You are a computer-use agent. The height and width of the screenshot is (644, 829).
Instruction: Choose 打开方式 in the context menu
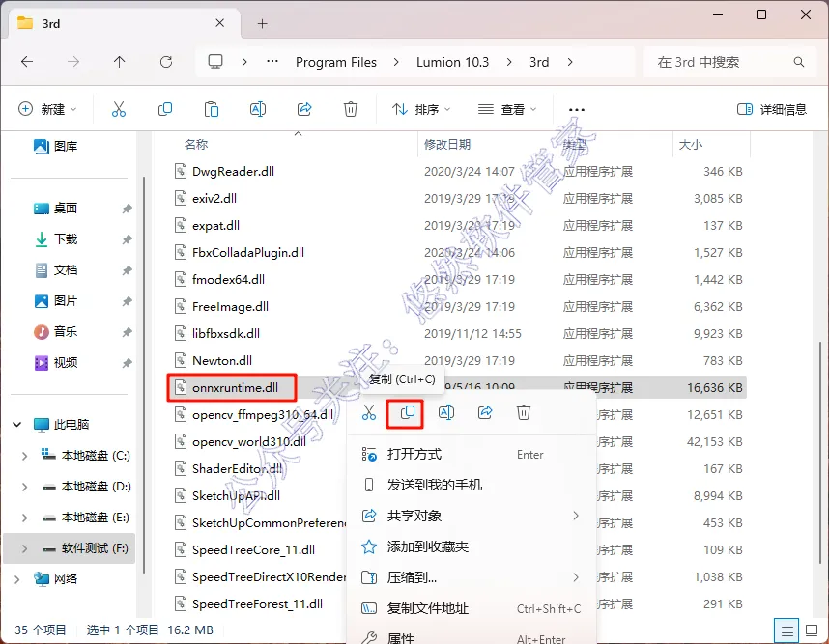click(471, 455)
